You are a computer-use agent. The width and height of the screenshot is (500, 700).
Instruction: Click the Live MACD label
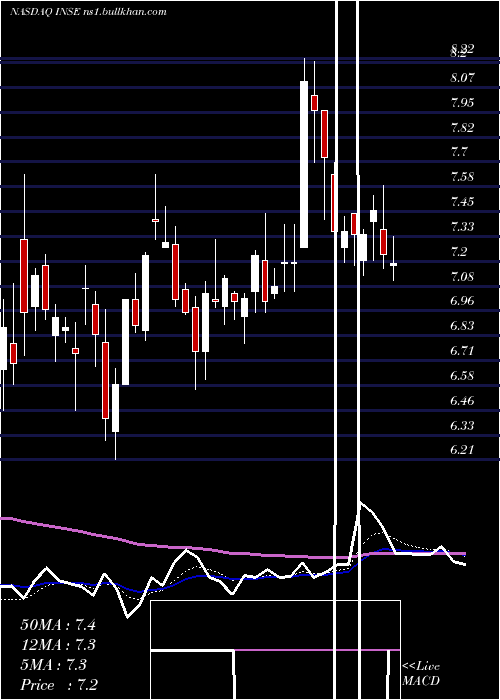point(421,674)
